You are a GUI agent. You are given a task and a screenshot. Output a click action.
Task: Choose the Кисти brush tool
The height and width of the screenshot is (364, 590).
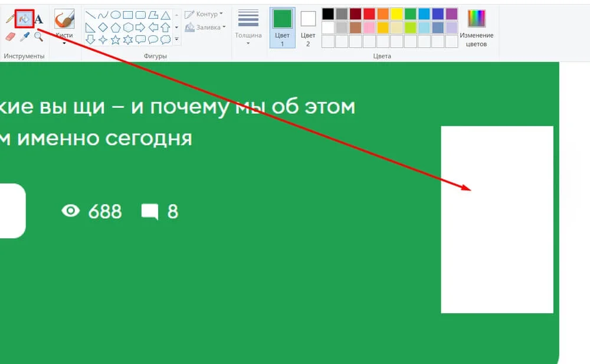(x=64, y=19)
